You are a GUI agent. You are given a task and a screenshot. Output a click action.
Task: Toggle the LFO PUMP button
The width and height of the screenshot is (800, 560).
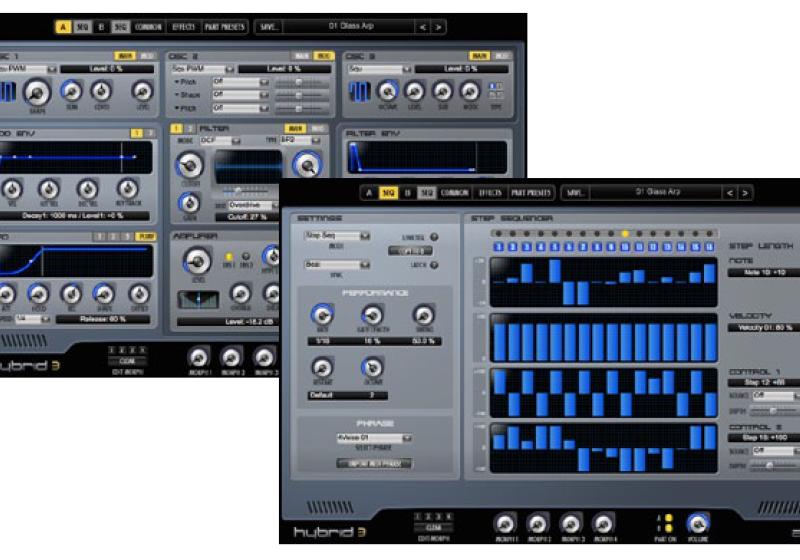point(146,237)
